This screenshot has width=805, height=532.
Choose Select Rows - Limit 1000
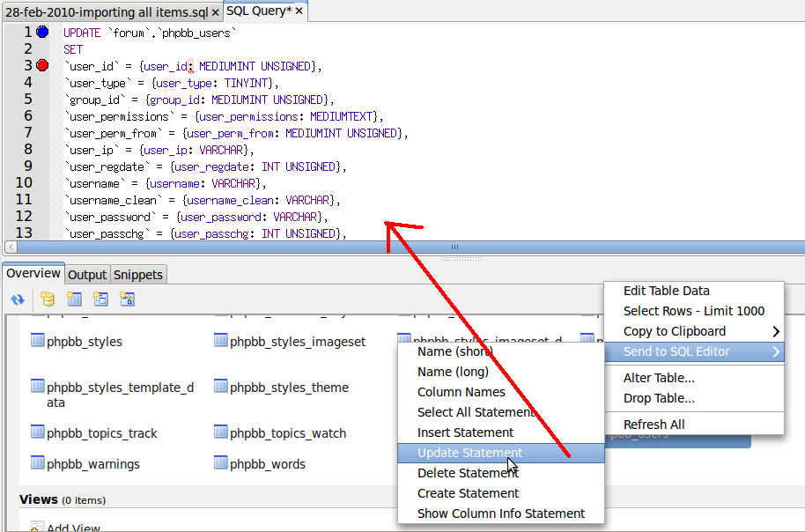click(x=694, y=311)
